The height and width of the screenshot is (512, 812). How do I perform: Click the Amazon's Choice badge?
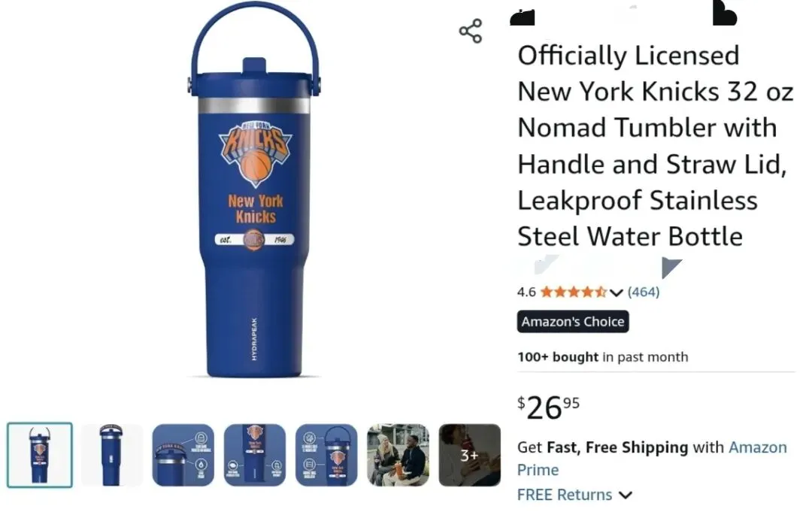point(573,322)
